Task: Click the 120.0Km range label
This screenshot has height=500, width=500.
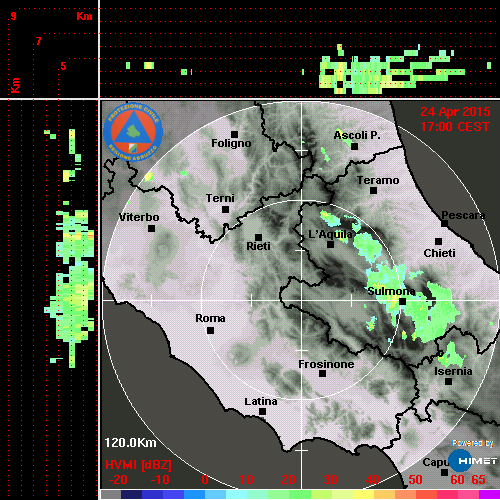Action: [x=130, y=443]
